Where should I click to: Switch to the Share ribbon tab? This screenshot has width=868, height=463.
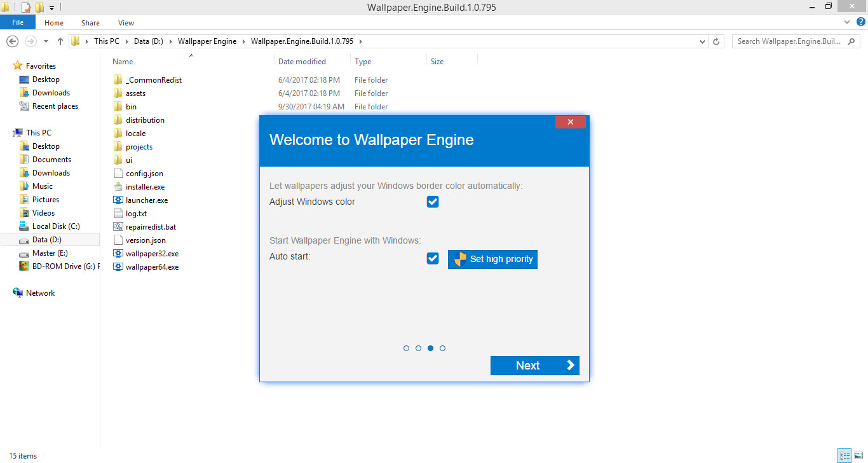pos(91,23)
